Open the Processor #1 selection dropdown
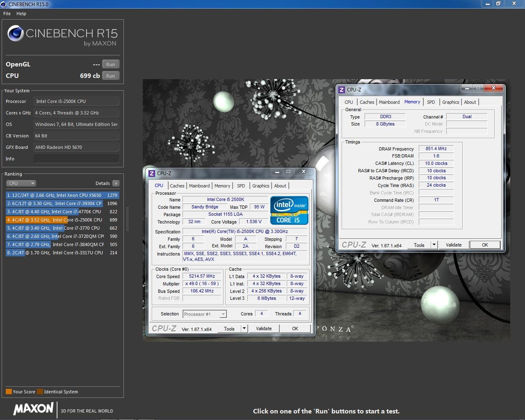This screenshot has width=525, height=420. pyautogui.click(x=204, y=314)
